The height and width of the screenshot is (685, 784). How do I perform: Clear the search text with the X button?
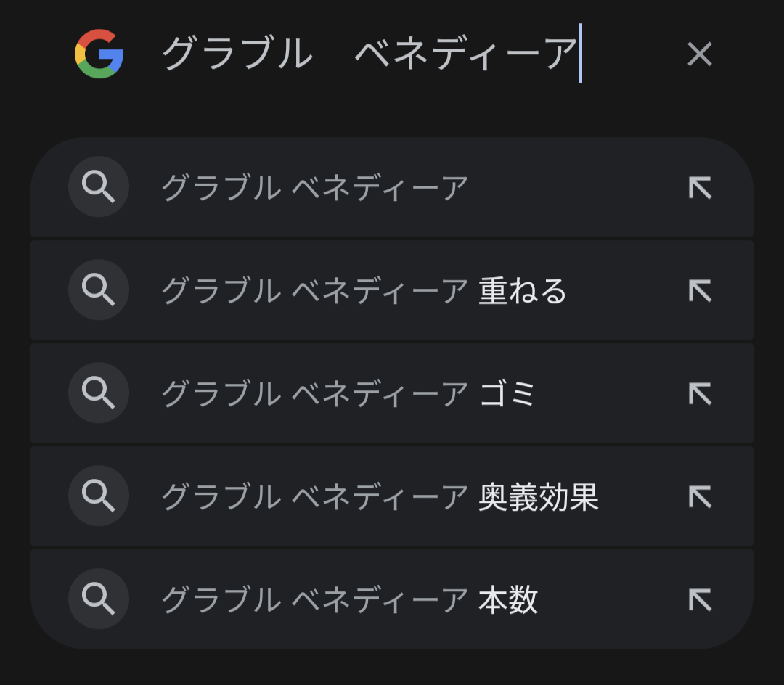point(699,54)
